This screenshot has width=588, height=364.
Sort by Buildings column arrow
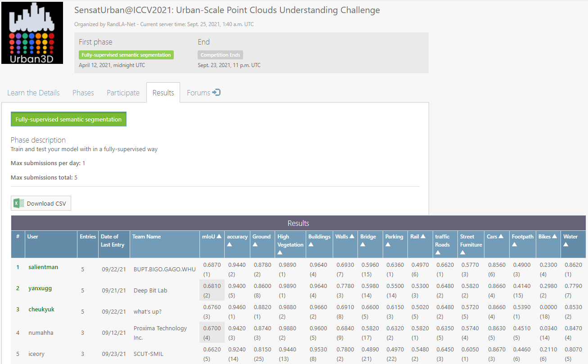(311, 245)
